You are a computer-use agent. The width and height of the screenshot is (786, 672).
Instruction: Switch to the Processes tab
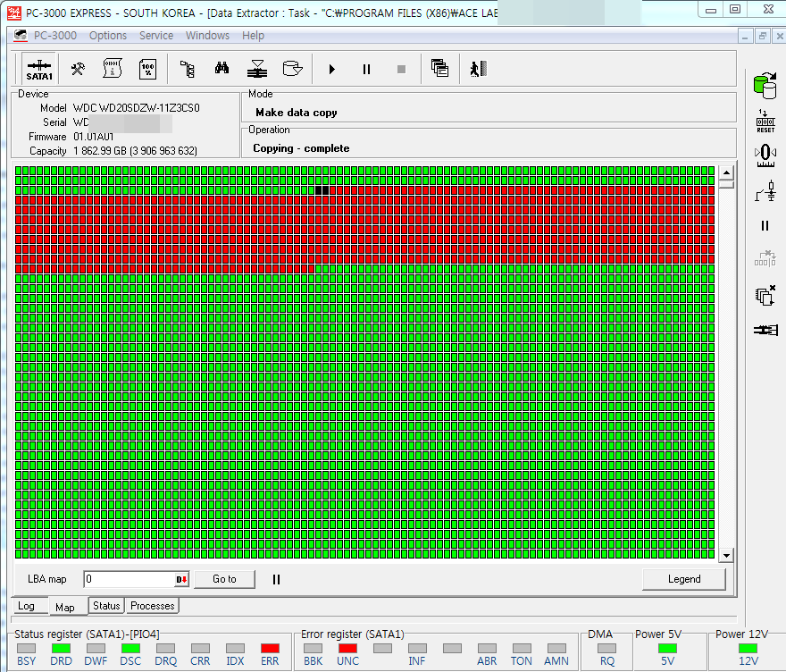point(153,606)
